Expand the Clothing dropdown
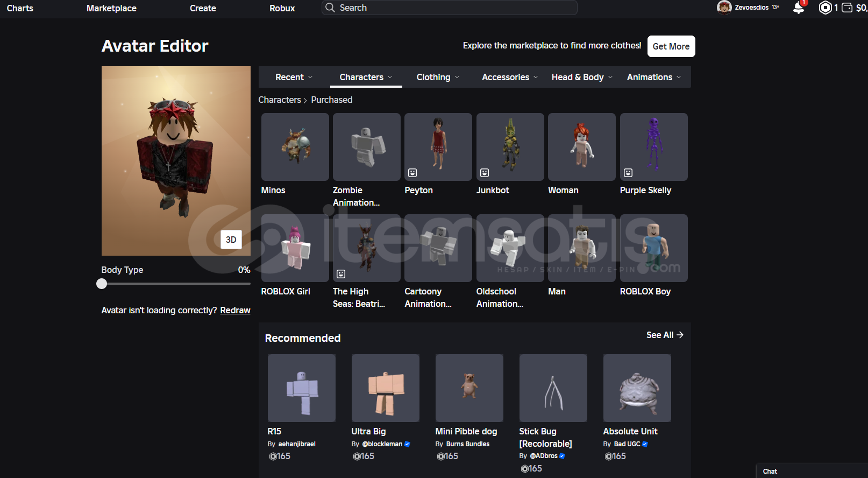Image resolution: width=868 pixels, height=478 pixels. 438,78
